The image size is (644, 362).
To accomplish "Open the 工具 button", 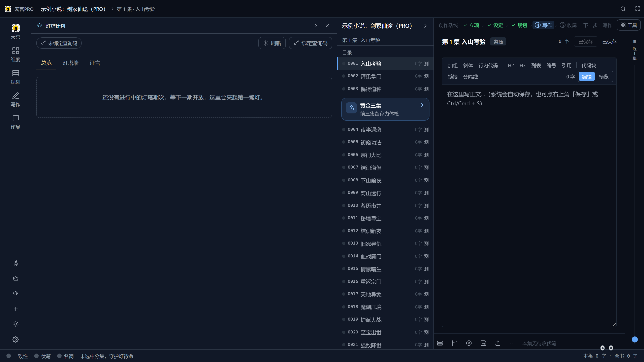I will coord(629,25).
